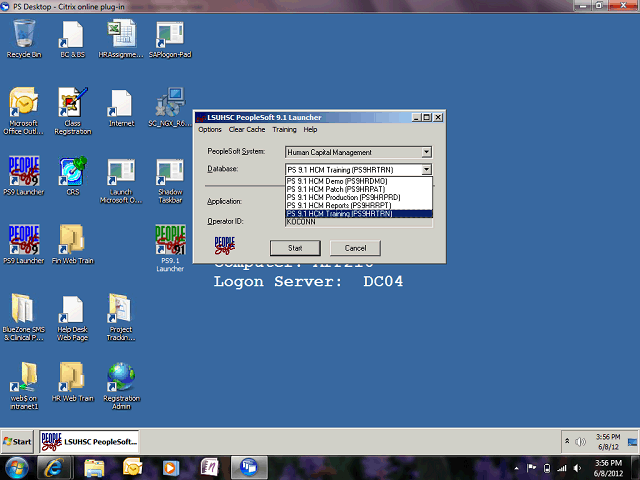Click the Citrix session taskbar icon
640x480 pixels.
point(249,468)
